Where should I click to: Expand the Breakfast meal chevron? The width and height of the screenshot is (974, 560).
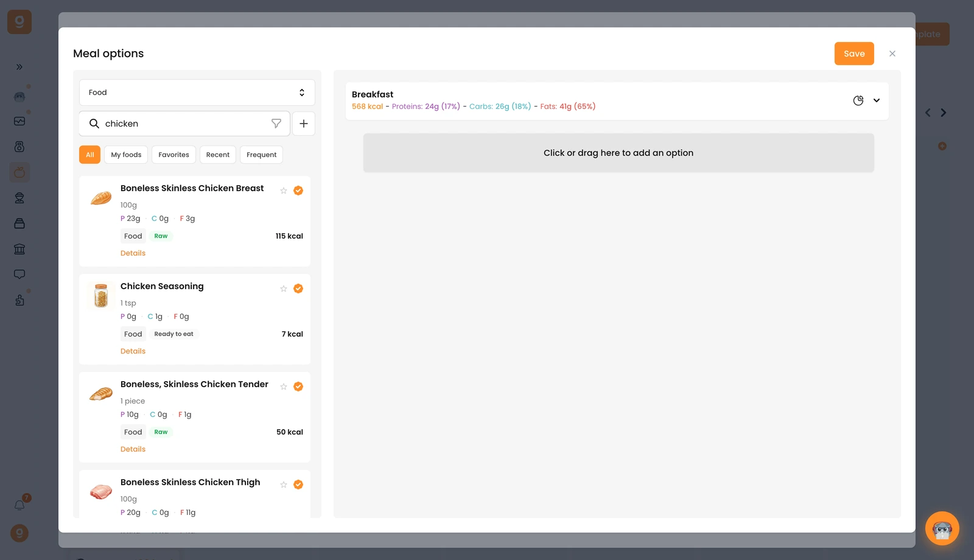[x=877, y=100]
